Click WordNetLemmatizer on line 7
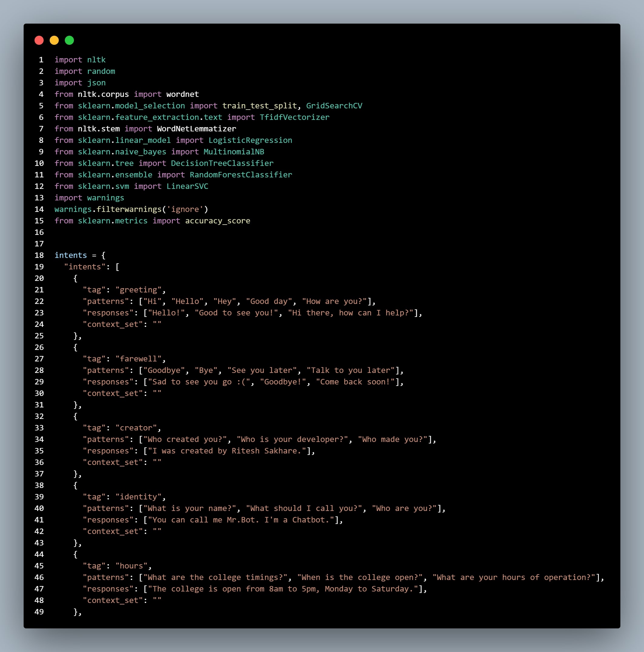The width and height of the screenshot is (644, 652). (196, 129)
